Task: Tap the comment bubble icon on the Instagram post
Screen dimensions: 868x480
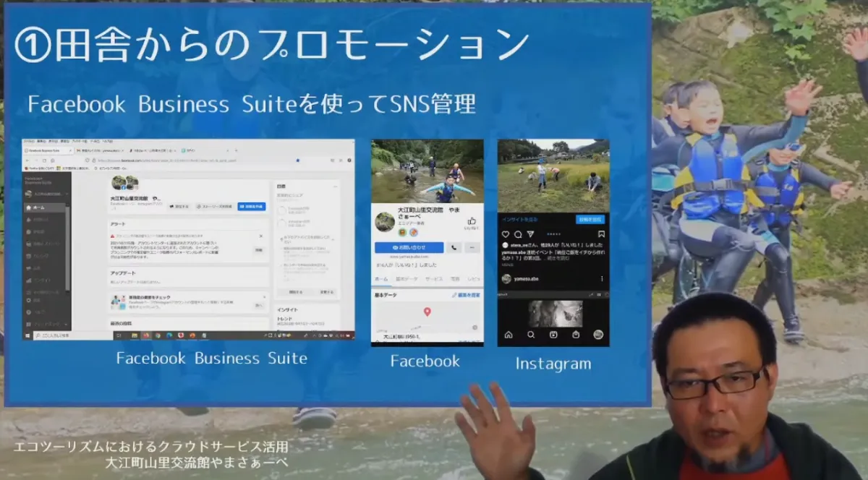Action: coord(519,234)
